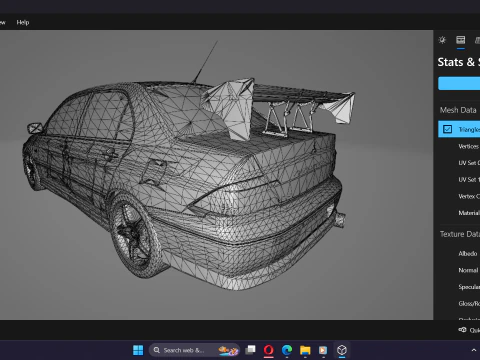Open File Explorer from the taskbar

point(305,350)
